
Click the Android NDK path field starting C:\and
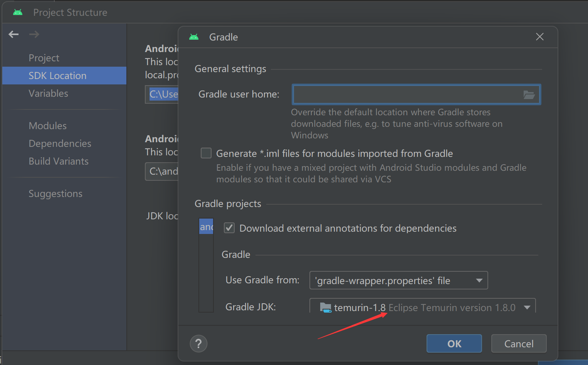pyautogui.click(x=162, y=171)
